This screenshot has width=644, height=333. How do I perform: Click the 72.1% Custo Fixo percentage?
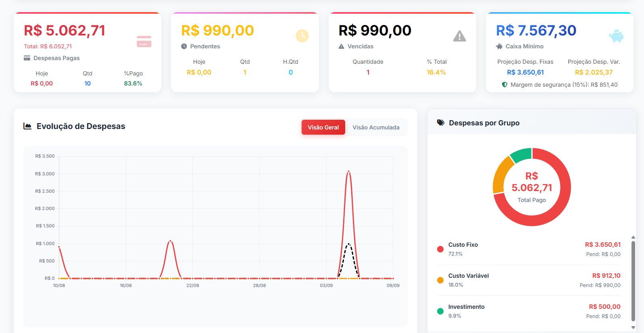tap(456, 254)
